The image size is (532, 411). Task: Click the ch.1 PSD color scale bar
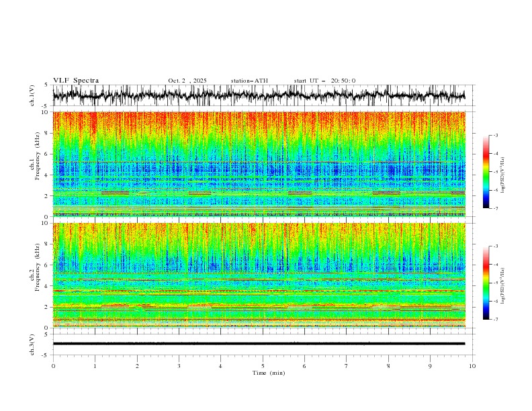486,172
